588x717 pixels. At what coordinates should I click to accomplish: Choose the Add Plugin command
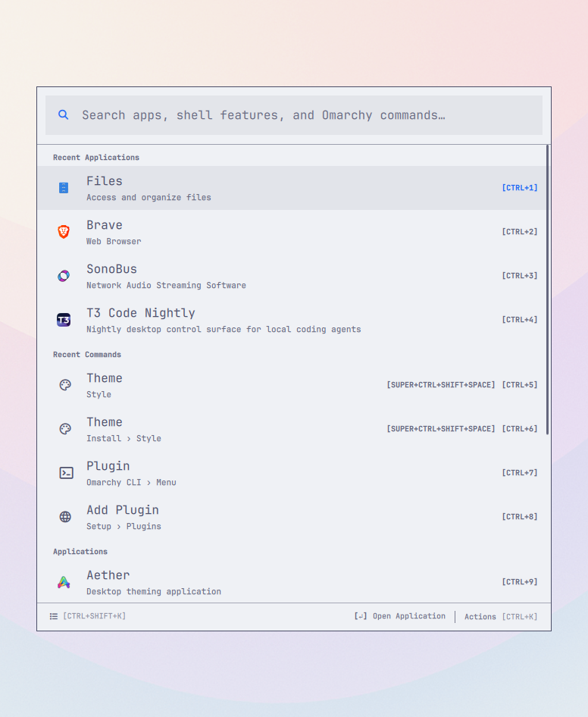click(x=292, y=517)
